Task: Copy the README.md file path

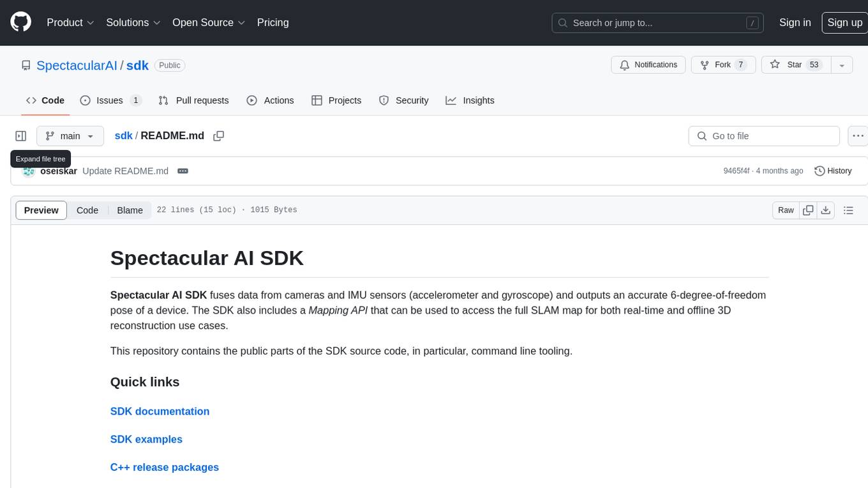Action: click(x=219, y=136)
